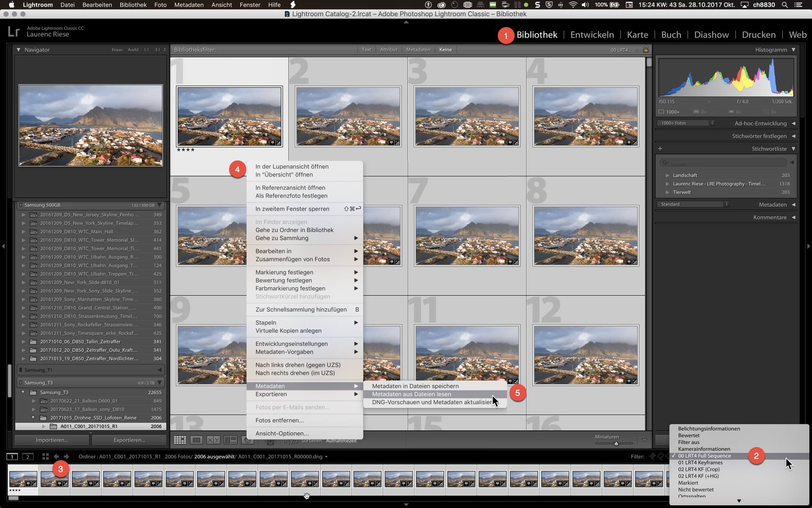The width and height of the screenshot is (812, 508).
Task: Open Compare (X|Y) view
Action: coord(213,440)
